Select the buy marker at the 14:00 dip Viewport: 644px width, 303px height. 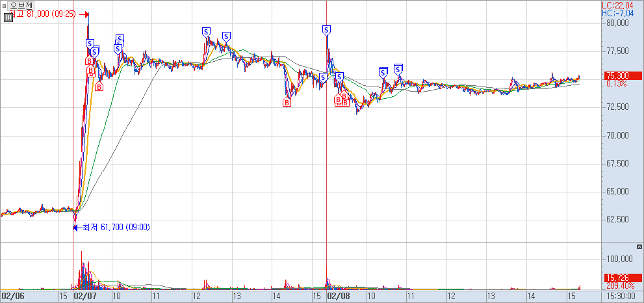coord(287,102)
